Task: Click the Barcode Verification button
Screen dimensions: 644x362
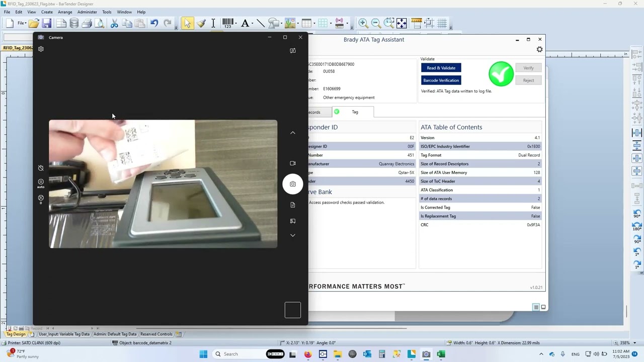Action: coord(441,80)
